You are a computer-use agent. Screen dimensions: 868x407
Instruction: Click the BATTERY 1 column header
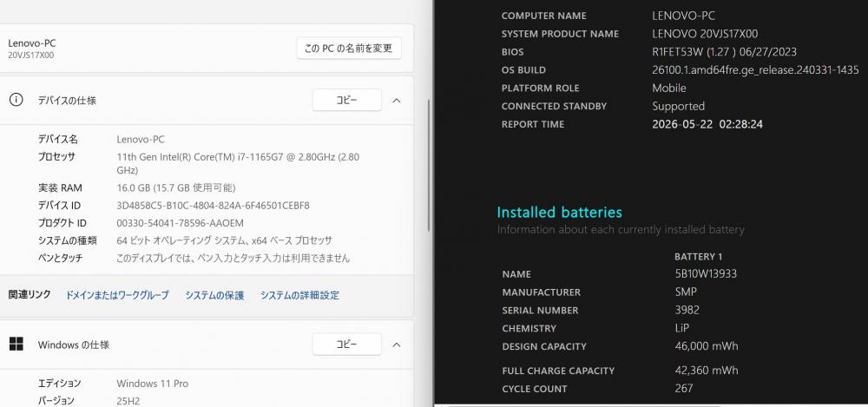[x=698, y=257]
